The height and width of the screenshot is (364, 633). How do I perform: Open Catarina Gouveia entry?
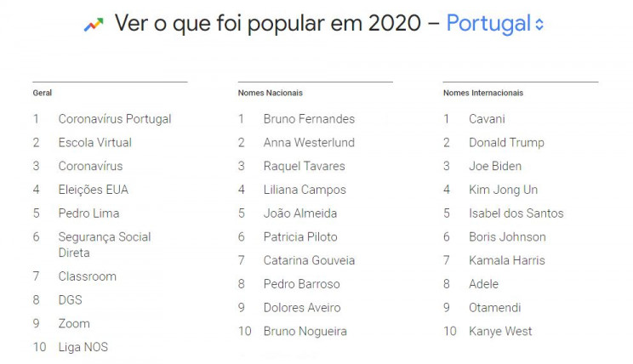[309, 260]
